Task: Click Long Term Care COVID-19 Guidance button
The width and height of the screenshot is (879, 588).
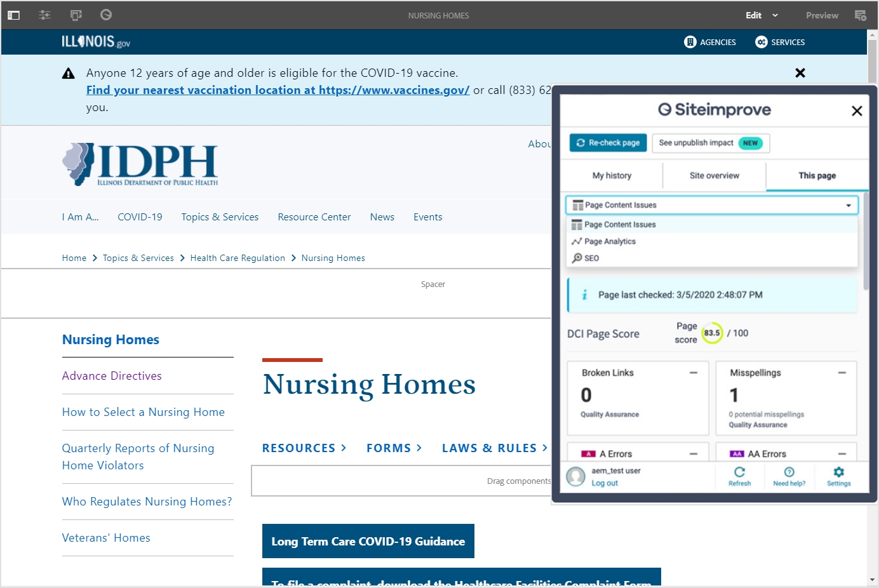Action: 368,541
